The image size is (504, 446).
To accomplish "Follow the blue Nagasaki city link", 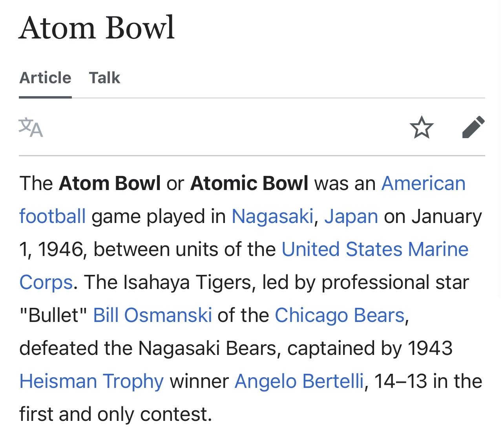I will pos(272,216).
